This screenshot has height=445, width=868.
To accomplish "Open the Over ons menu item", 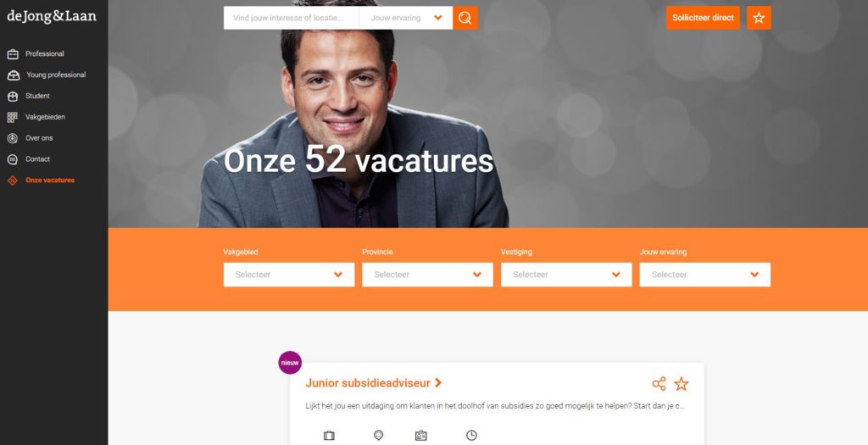I will [x=39, y=138].
